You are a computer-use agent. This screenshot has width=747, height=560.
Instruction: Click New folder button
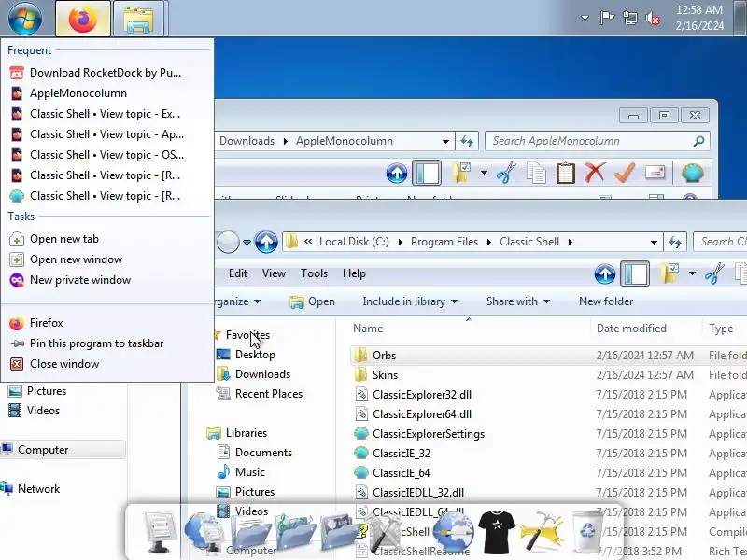tap(605, 301)
